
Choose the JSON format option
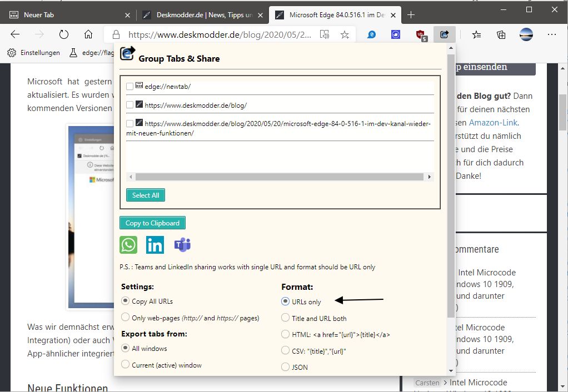pyautogui.click(x=286, y=366)
